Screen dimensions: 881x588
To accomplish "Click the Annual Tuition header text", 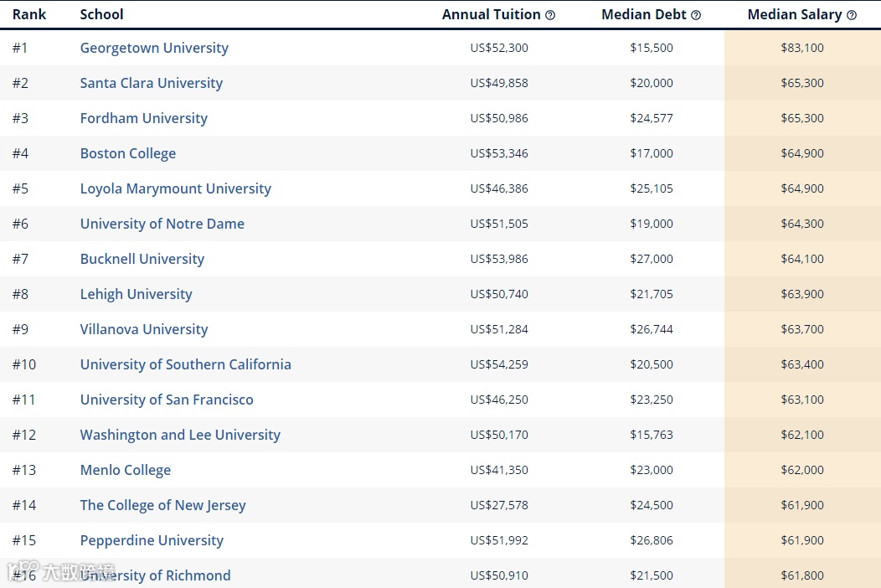I will (x=491, y=14).
